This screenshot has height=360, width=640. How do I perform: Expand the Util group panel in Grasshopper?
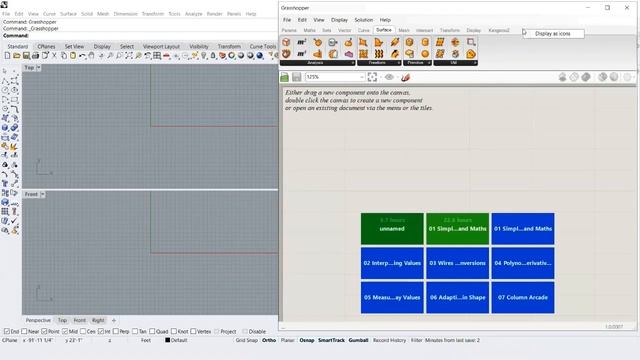[475, 63]
